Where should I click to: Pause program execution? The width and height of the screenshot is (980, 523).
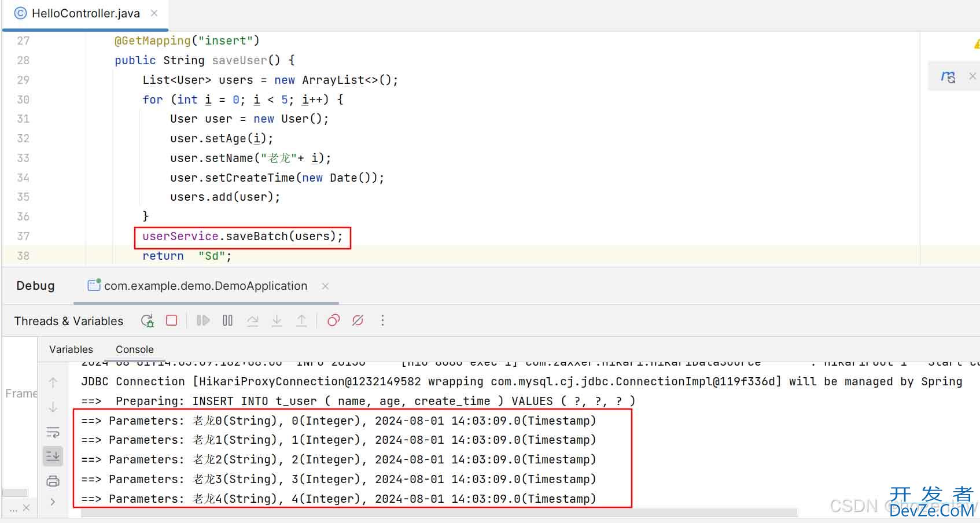[228, 321]
